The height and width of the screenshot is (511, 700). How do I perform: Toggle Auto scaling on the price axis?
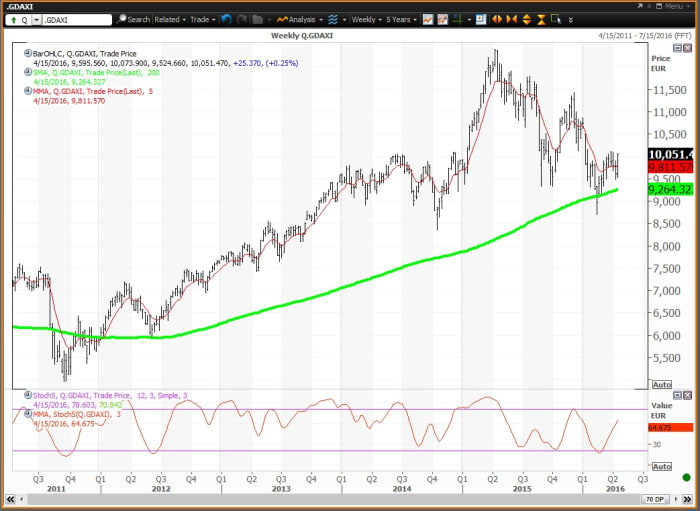(661, 384)
